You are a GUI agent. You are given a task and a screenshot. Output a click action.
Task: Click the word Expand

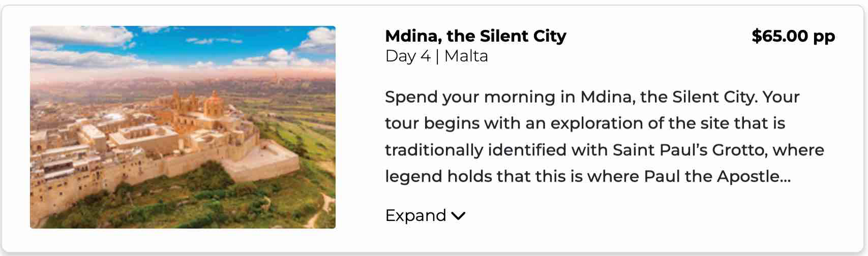pos(415,215)
